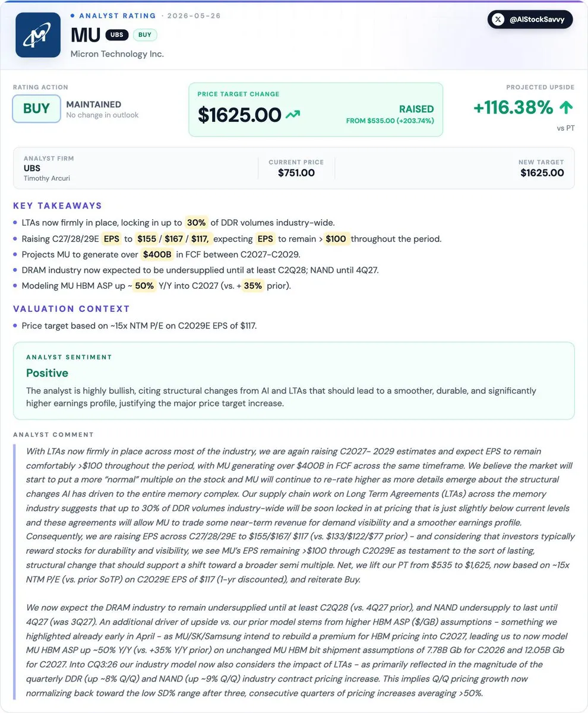
Task: Click the +116.38% projected upside figure
Action: [x=513, y=108]
